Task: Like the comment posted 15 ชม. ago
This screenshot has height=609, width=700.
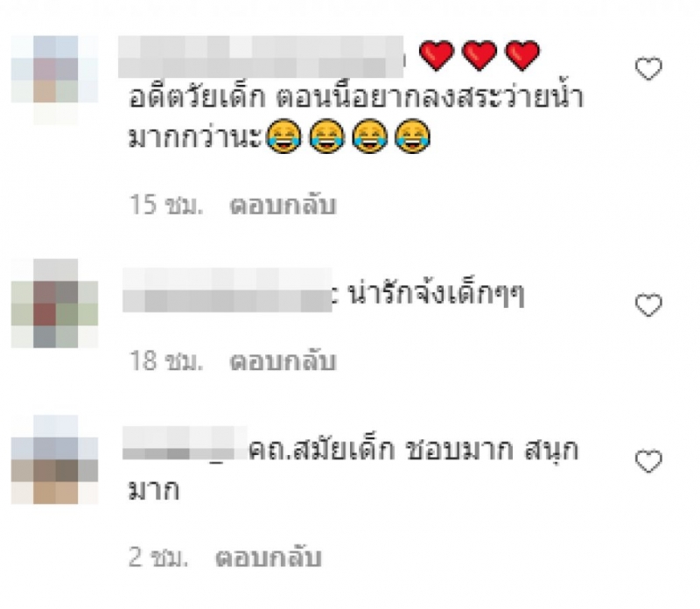Action: tap(648, 69)
